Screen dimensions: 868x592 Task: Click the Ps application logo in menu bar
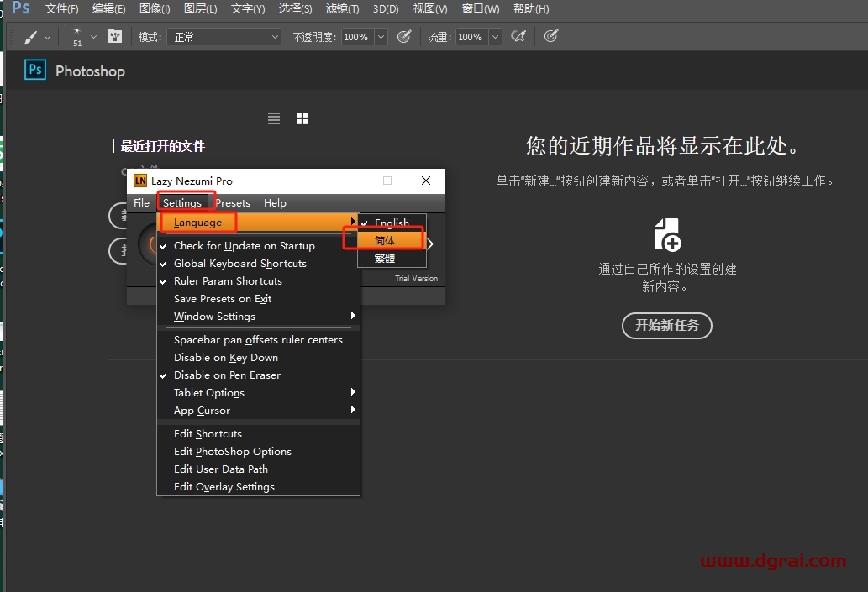click(x=20, y=8)
